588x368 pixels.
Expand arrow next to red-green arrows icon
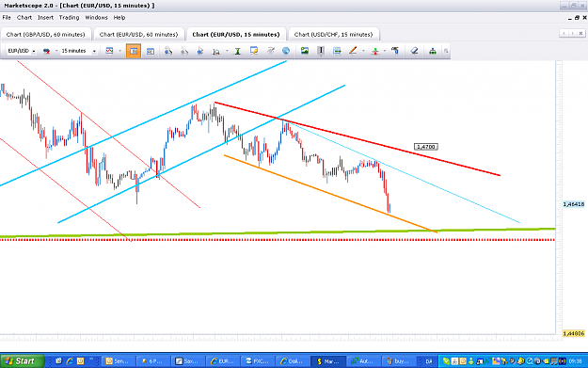click(385, 51)
